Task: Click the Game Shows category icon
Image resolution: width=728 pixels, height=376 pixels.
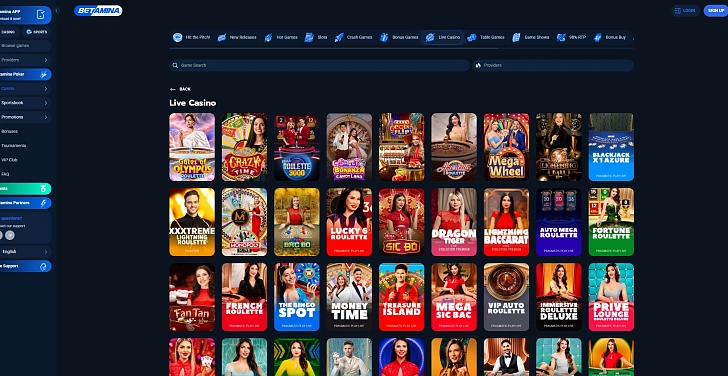Action: [516, 37]
